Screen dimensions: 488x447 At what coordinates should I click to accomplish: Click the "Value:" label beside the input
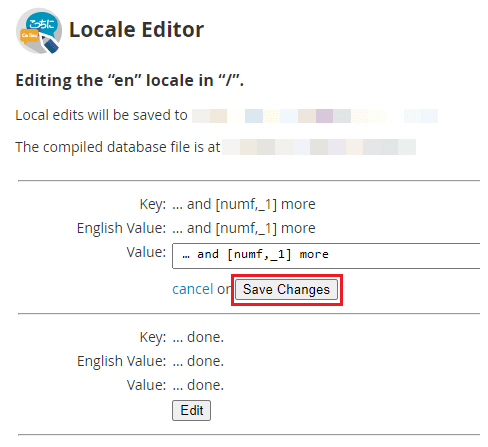[x=146, y=252]
